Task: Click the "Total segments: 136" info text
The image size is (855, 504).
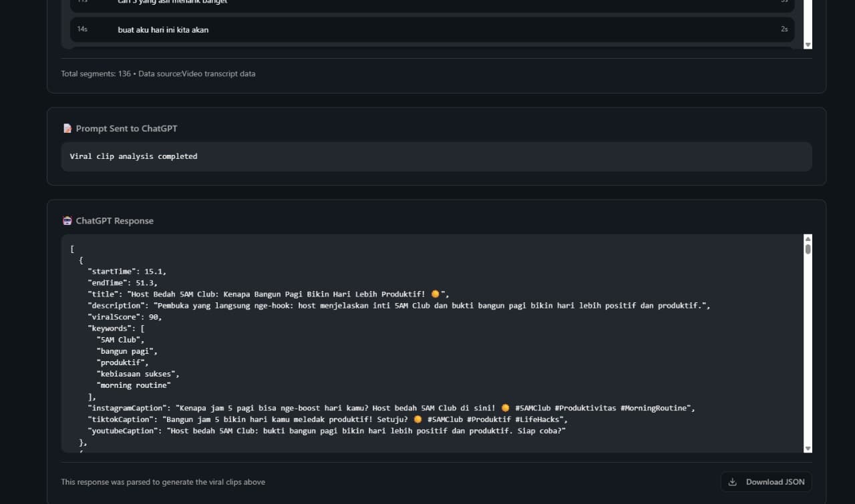Action: [96, 73]
